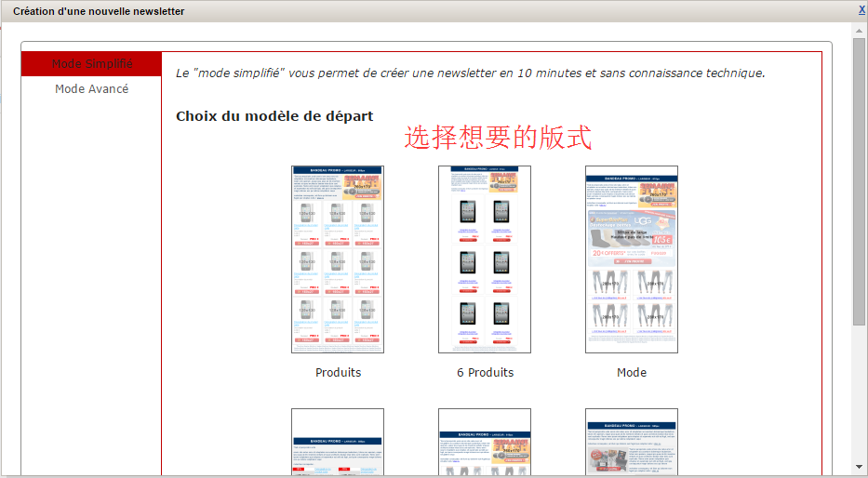Click the "Produits" caption label
The width and height of the screenshot is (868, 478).
[338, 373]
